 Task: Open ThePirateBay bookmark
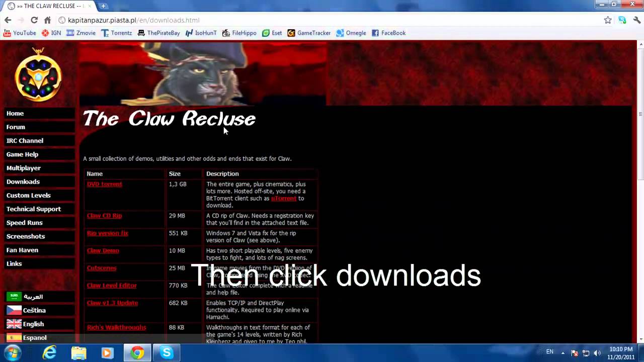click(158, 33)
